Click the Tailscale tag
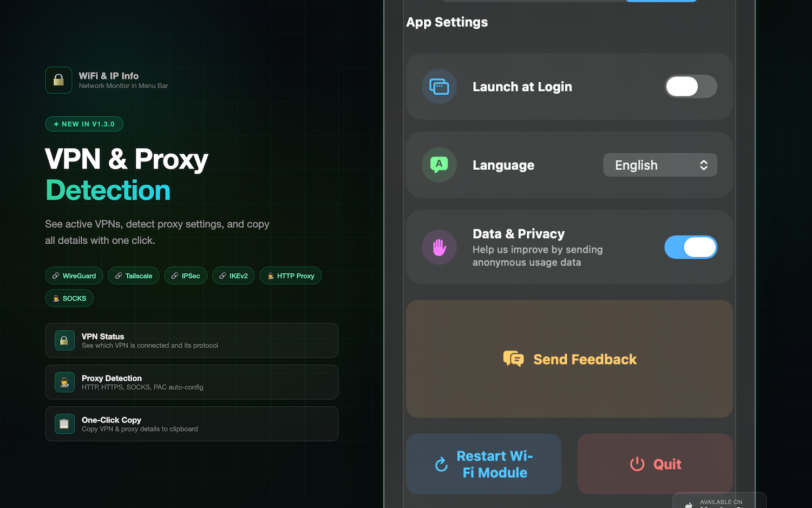 (134, 276)
